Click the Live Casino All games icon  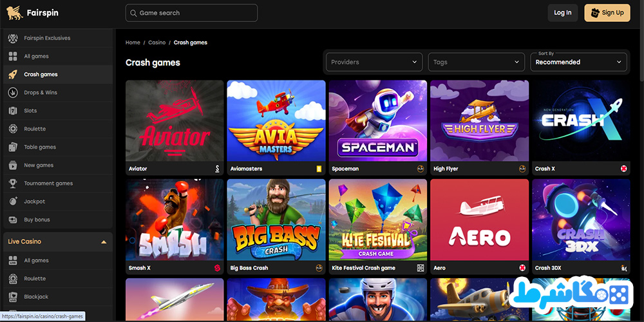(13, 260)
